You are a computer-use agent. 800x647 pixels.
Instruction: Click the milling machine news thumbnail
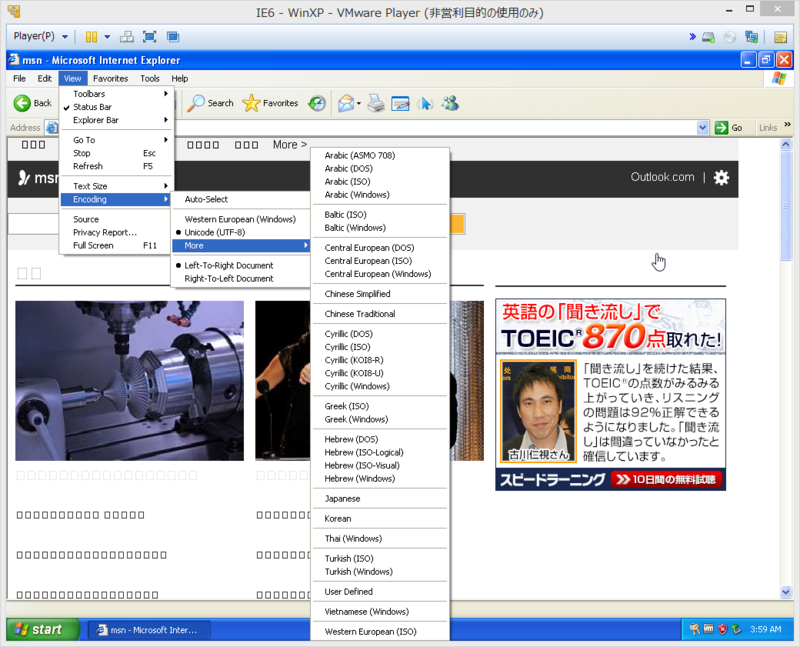coord(130,381)
